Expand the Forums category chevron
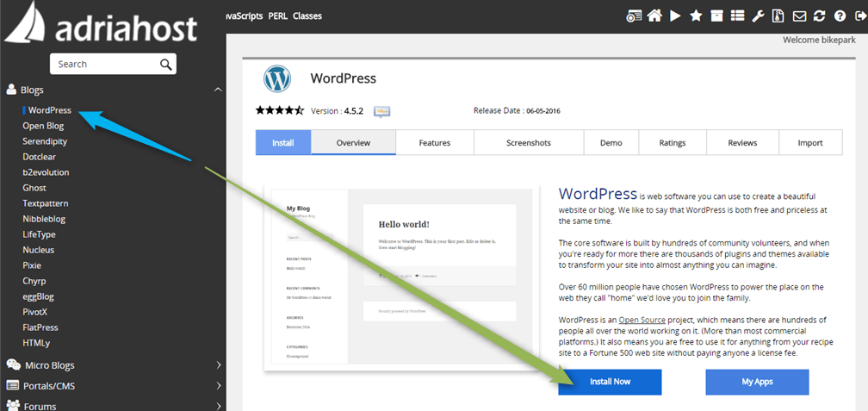This screenshot has width=868, height=411. tap(218, 406)
